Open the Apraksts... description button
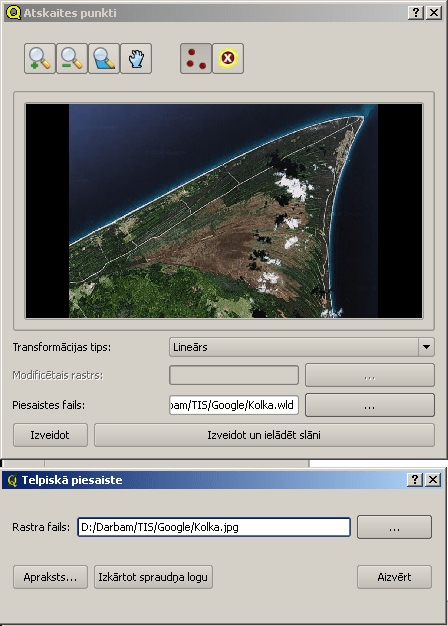Image resolution: width=448 pixels, height=626 pixels. [50, 577]
